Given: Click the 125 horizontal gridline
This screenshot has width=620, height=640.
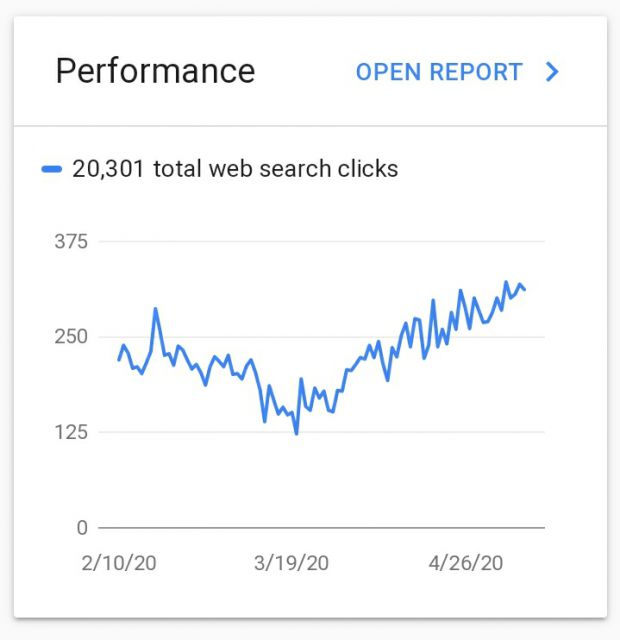Looking at the screenshot, I should click(322, 432).
